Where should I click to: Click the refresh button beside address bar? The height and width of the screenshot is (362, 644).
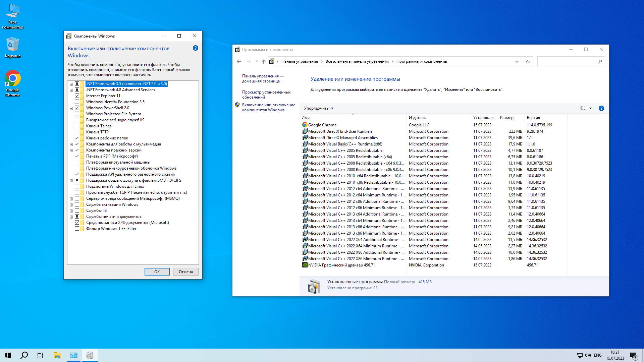click(x=528, y=61)
